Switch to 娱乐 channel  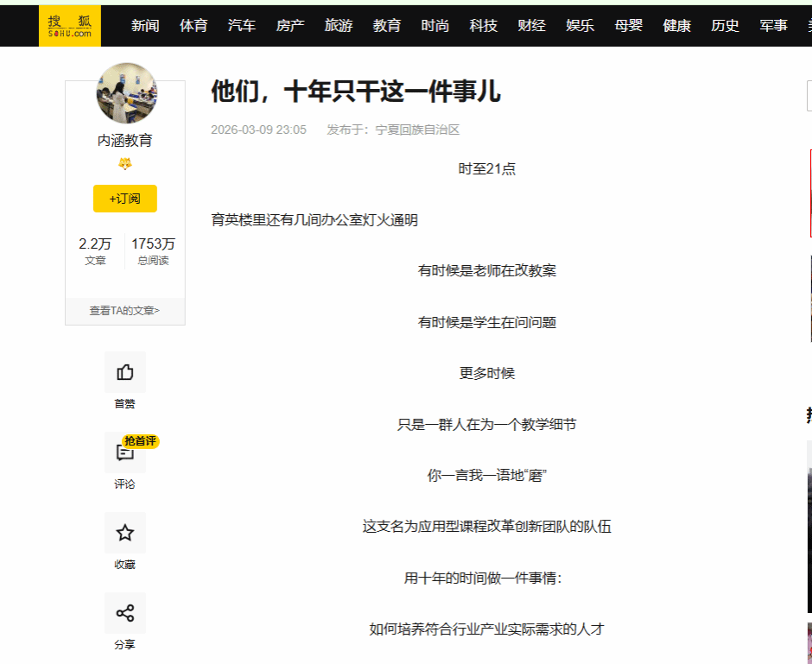tap(580, 26)
